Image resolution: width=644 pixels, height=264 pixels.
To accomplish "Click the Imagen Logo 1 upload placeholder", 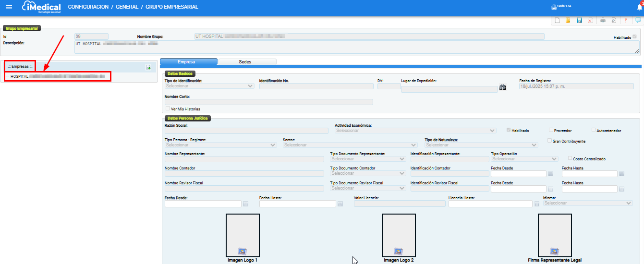I will coord(243,235).
